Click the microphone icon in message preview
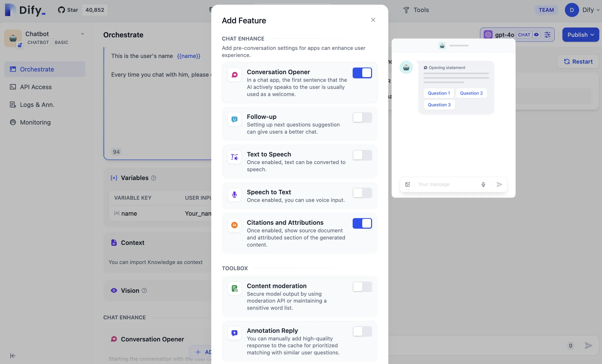This screenshot has height=364, width=602. point(483,184)
